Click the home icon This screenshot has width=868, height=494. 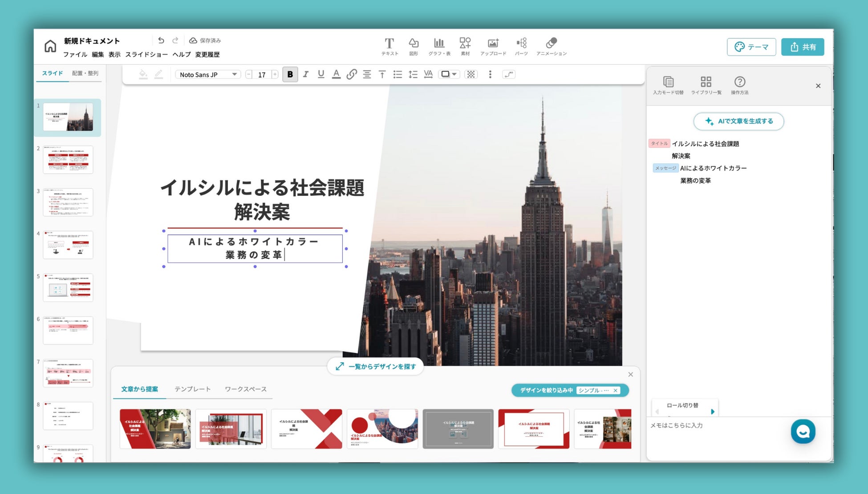click(x=50, y=46)
